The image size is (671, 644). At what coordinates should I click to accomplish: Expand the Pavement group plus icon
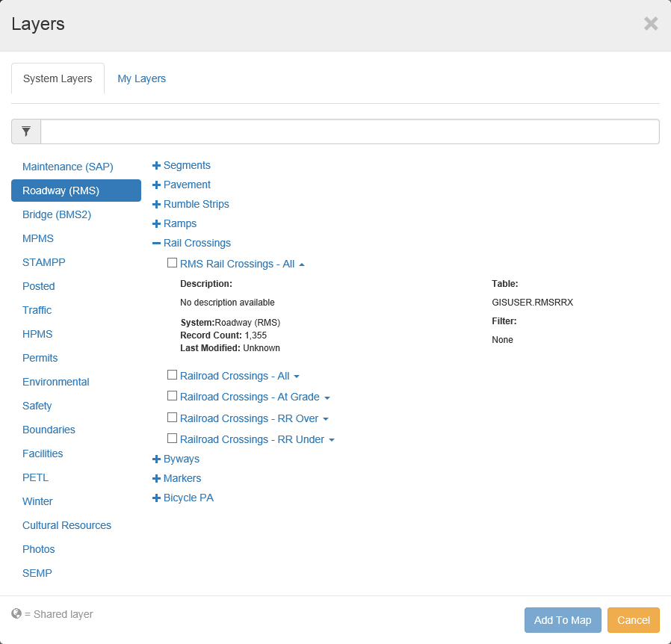click(156, 185)
